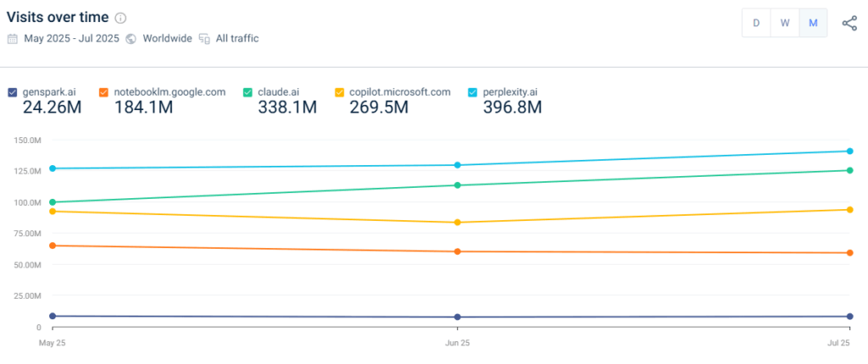868x364 pixels.
Task: Toggle the copilot.microsoft.com checkbox
Action: [x=339, y=92]
